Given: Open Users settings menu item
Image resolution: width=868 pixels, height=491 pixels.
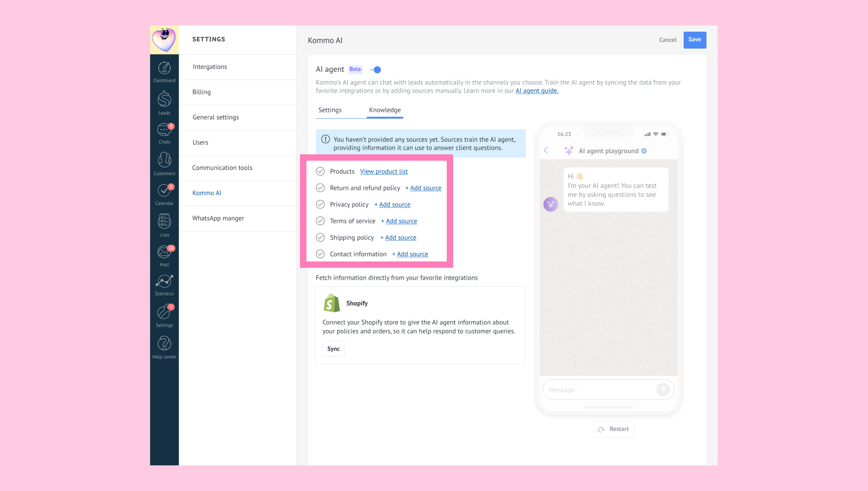Looking at the screenshot, I should point(238,143).
